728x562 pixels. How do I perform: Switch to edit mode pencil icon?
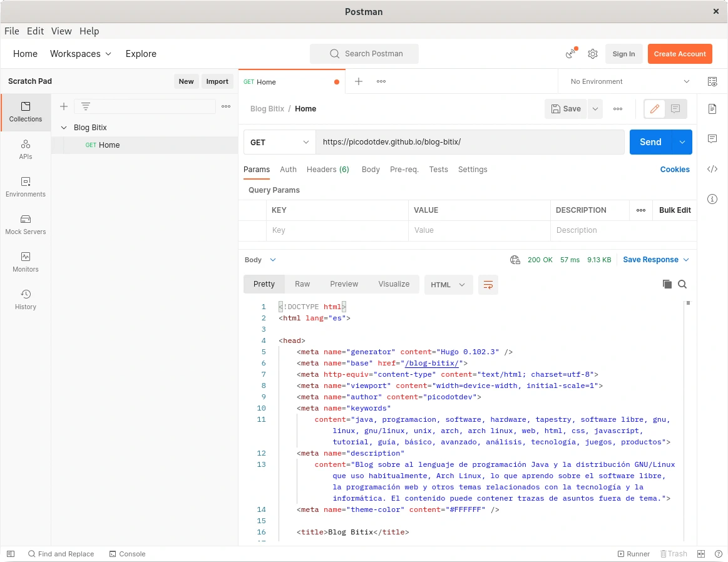[655, 109]
